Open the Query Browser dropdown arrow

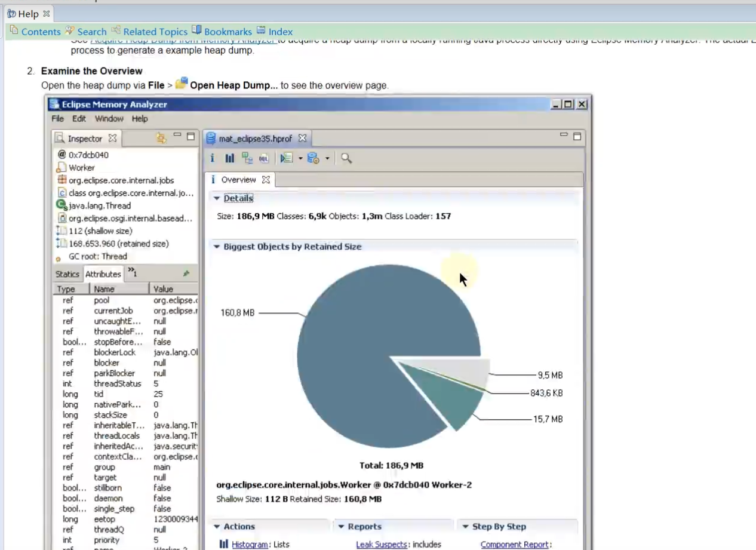coord(327,159)
